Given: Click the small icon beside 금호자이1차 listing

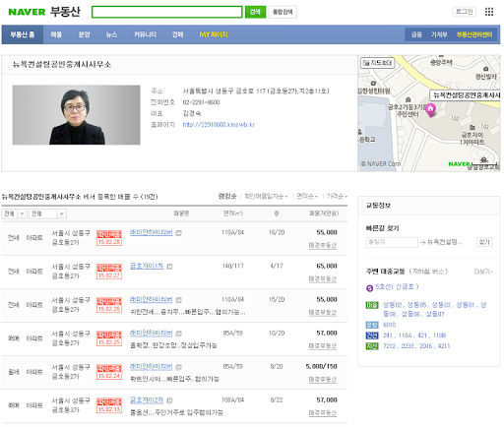Looking at the screenshot, I should 169,267.
